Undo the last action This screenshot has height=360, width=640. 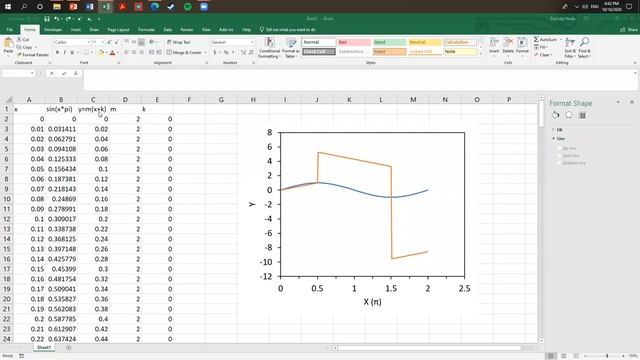click(56, 19)
